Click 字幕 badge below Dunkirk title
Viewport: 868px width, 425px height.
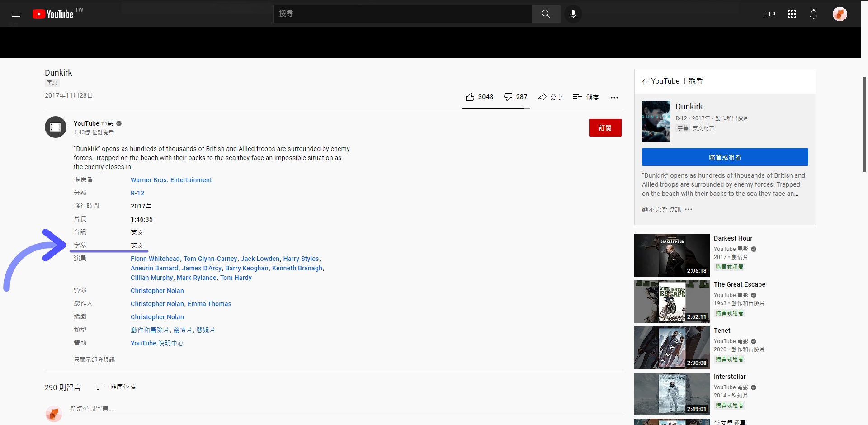52,83
